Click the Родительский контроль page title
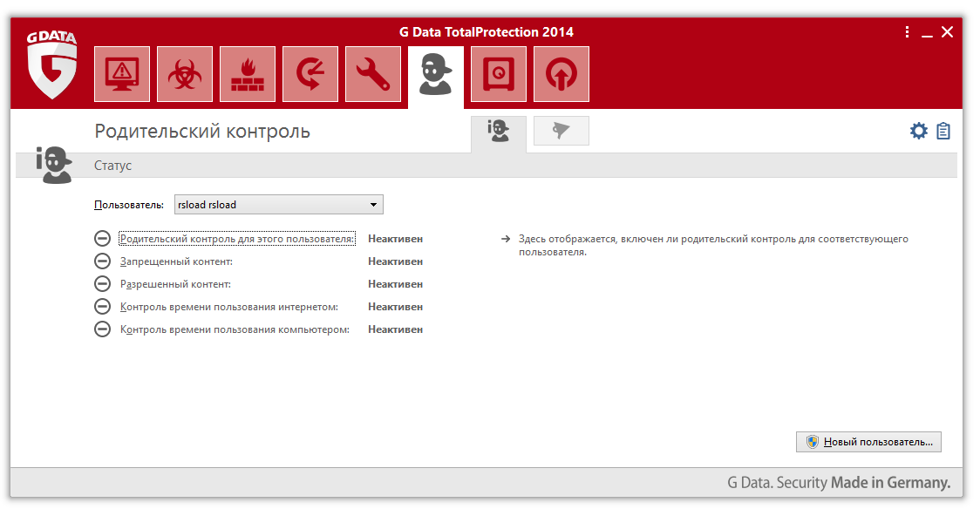Screen dimensions: 980x509 (202, 132)
